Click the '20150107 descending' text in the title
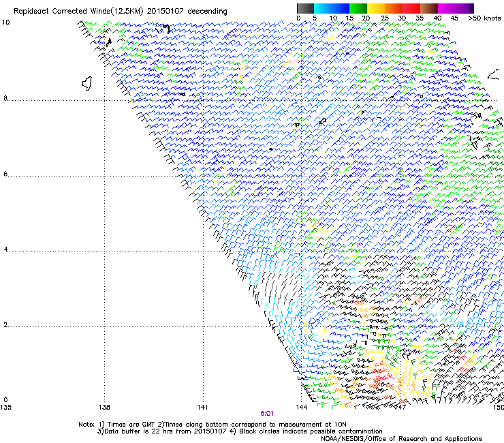 [x=187, y=12]
